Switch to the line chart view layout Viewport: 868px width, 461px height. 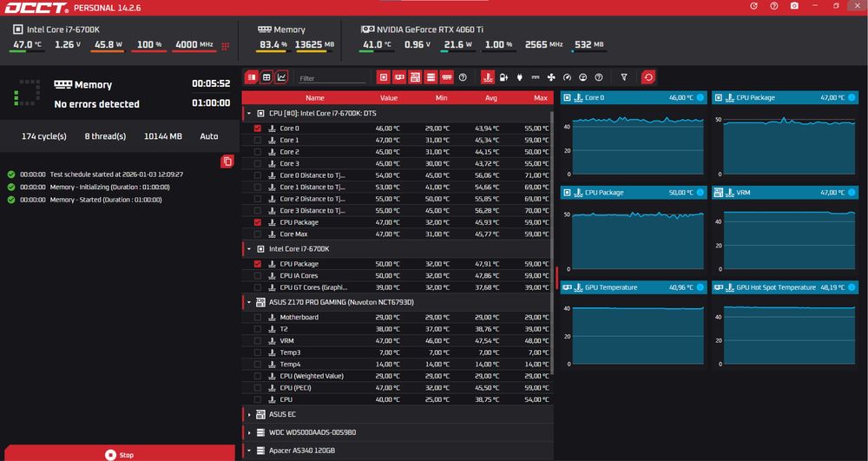pyautogui.click(x=282, y=77)
